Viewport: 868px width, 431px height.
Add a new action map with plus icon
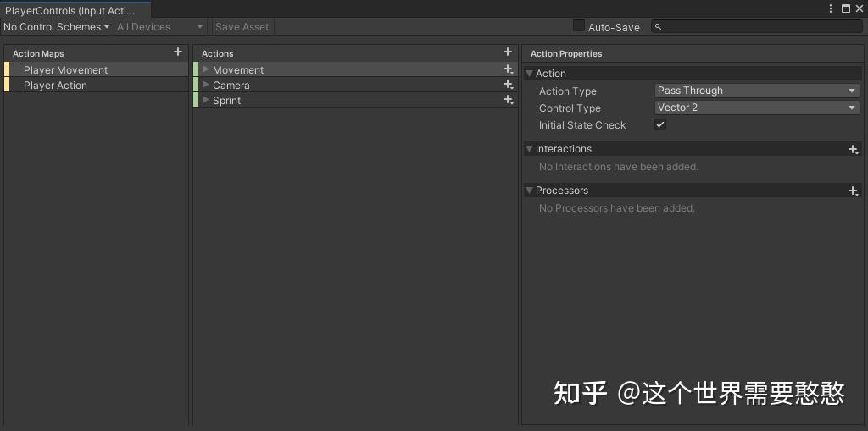coord(178,52)
